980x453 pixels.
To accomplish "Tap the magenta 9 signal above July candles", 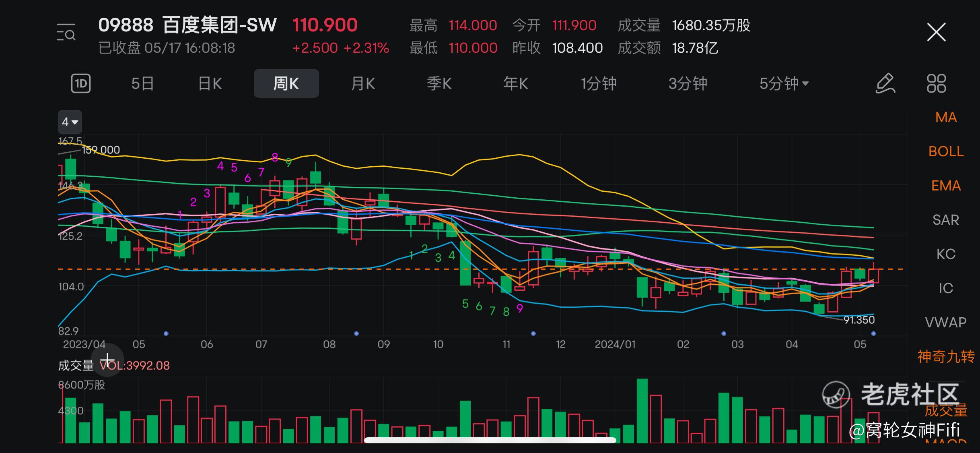I will click(288, 162).
